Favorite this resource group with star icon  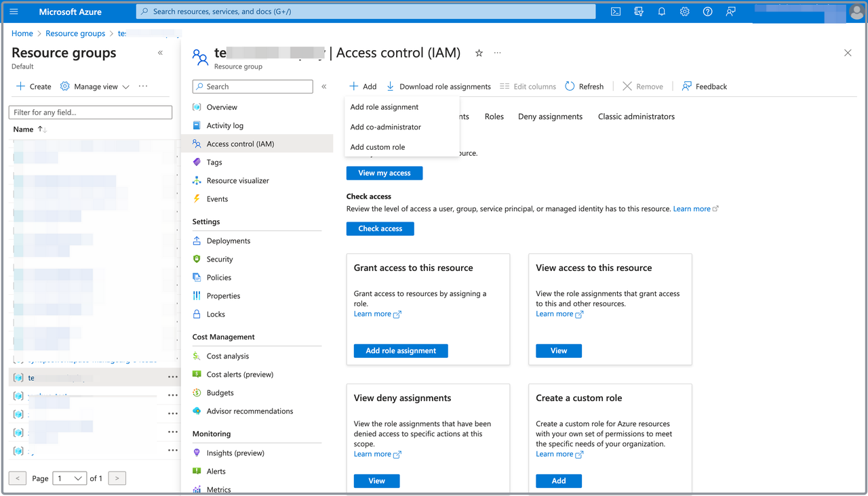click(x=479, y=53)
